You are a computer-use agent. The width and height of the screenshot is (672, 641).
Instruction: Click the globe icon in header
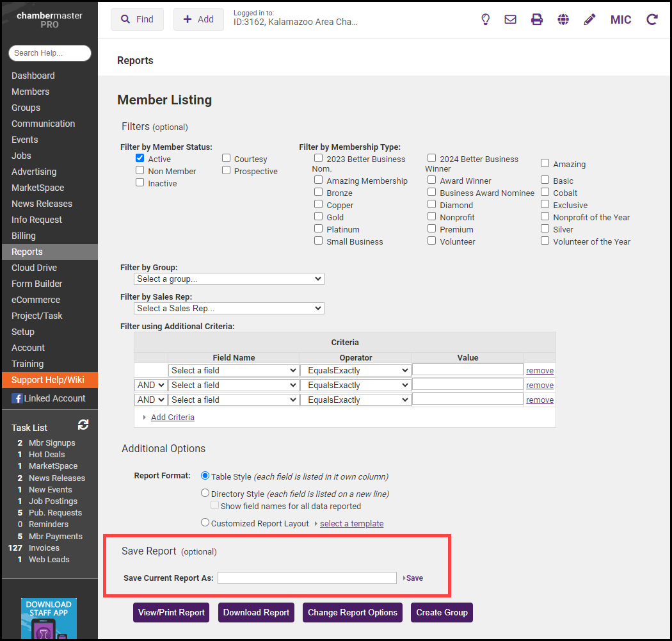click(x=563, y=19)
